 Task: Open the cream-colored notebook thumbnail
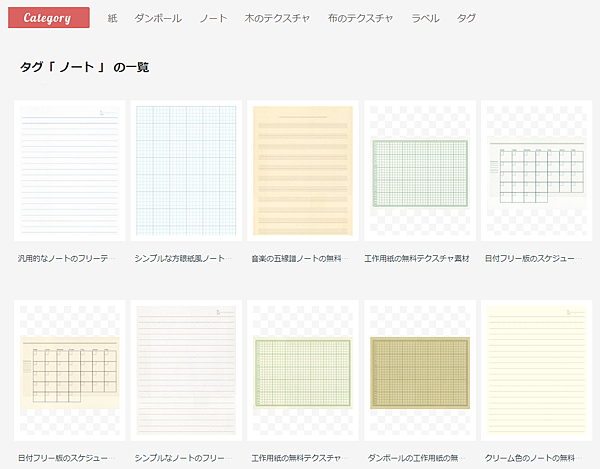tap(537, 370)
